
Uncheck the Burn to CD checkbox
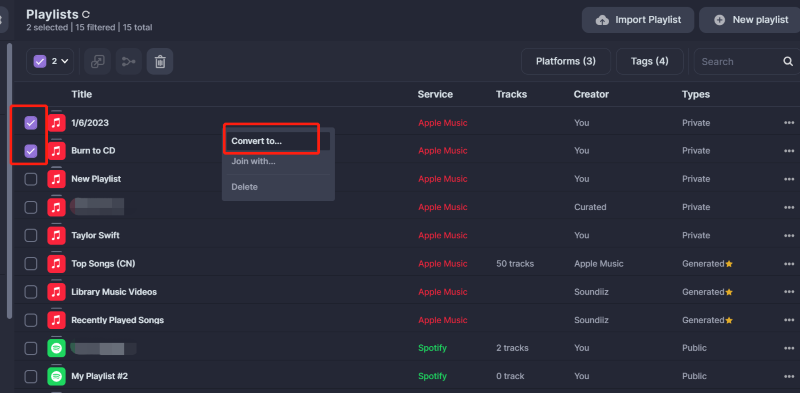tap(31, 151)
